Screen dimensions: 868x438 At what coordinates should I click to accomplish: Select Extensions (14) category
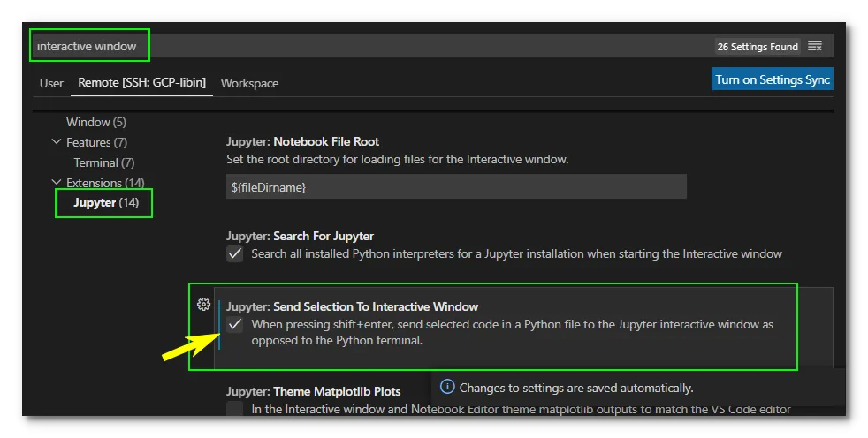[105, 183]
